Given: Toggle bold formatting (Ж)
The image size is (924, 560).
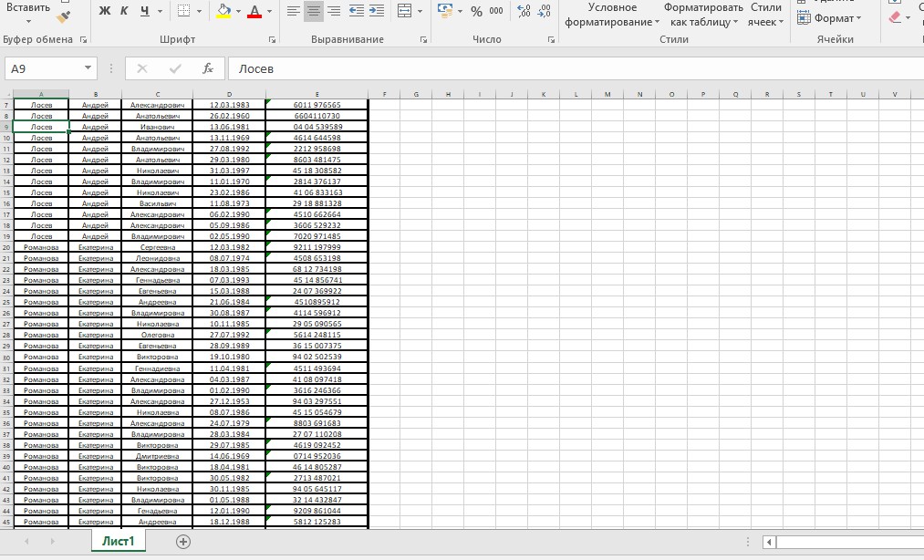Looking at the screenshot, I should coord(105,11).
